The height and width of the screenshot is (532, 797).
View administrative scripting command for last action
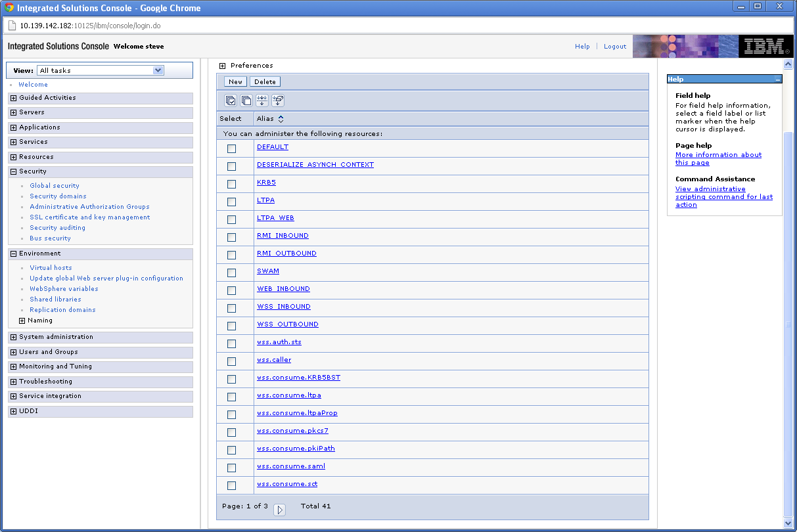(x=724, y=197)
